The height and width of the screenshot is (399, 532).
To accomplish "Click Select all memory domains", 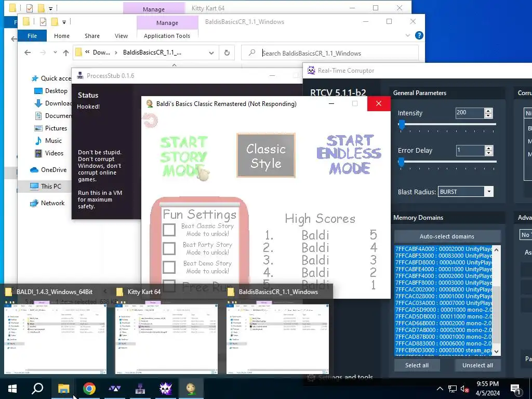I will pos(417,365).
